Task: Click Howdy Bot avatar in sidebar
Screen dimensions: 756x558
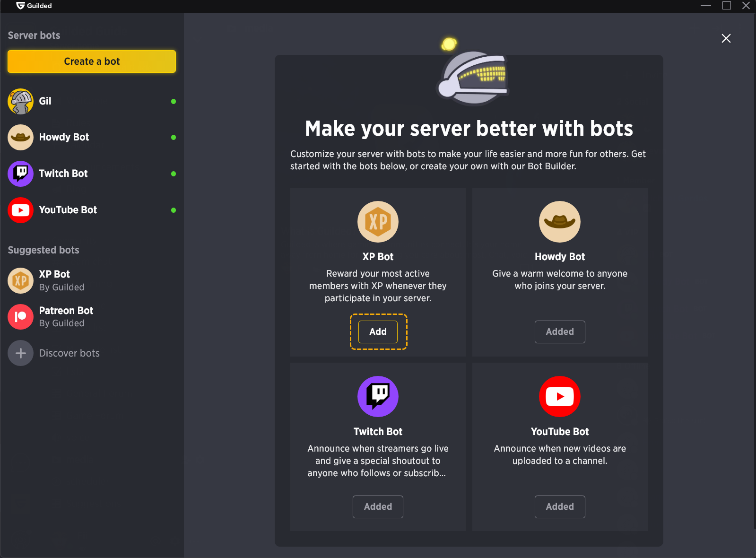Action: (20, 137)
